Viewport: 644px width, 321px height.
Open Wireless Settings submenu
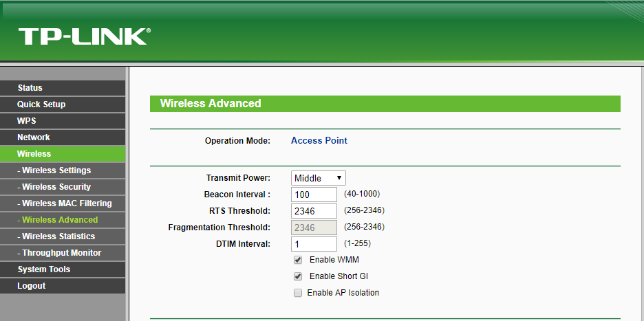coord(63,170)
